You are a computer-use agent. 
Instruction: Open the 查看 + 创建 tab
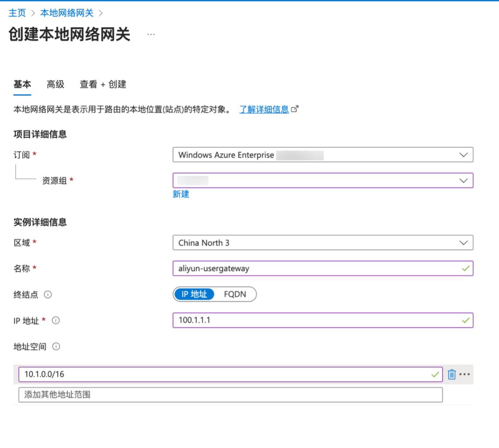102,85
